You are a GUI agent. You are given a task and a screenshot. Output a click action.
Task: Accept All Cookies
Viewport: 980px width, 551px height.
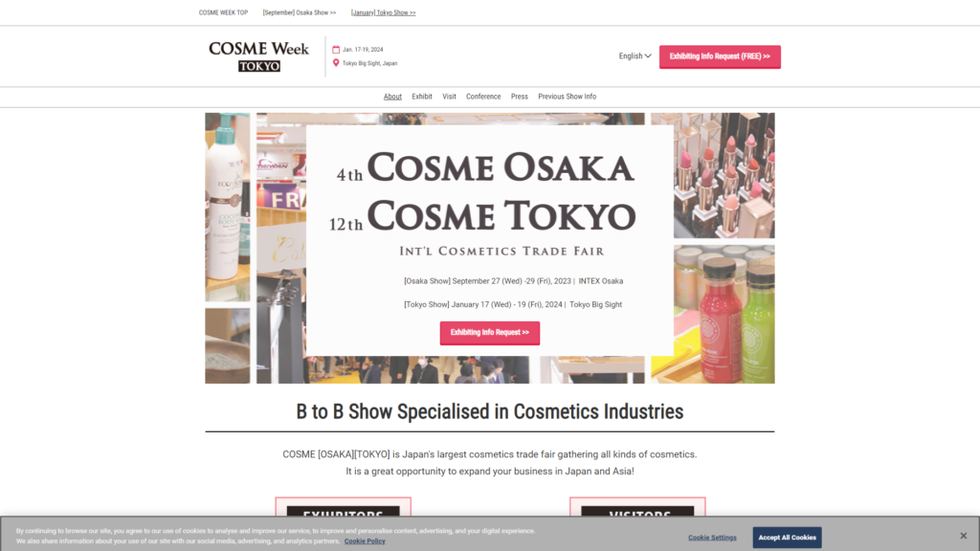point(787,538)
